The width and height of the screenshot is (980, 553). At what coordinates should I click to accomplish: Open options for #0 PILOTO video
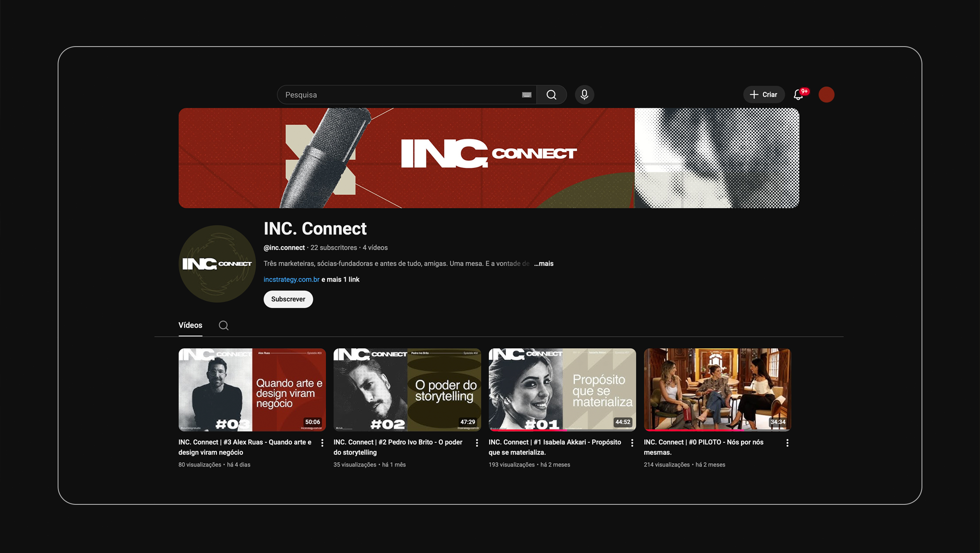pyautogui.click(x=787, y=443)
